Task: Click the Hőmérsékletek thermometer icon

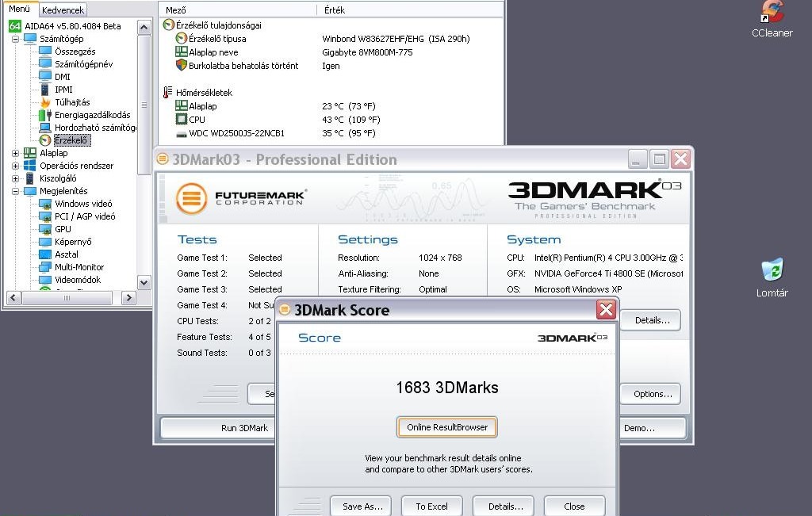Action: (x=168, y=93)
